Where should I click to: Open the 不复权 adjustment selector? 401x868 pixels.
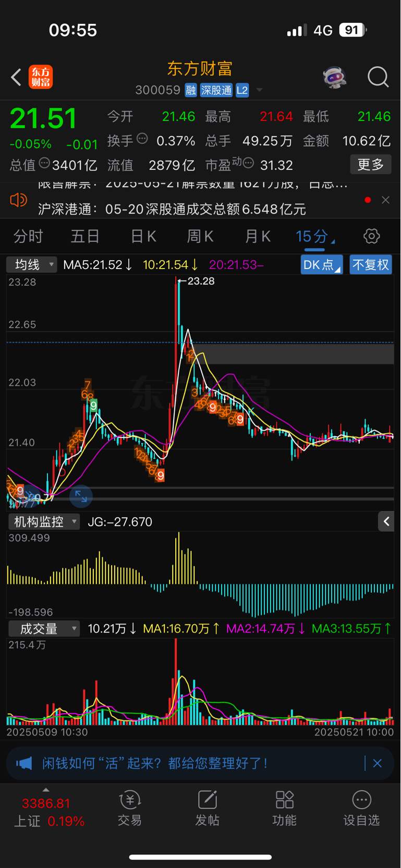click(x=371, y=265)
